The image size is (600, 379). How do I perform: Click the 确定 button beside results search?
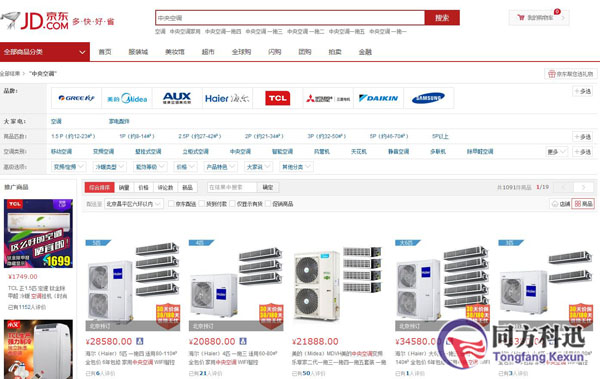(267, 187)
